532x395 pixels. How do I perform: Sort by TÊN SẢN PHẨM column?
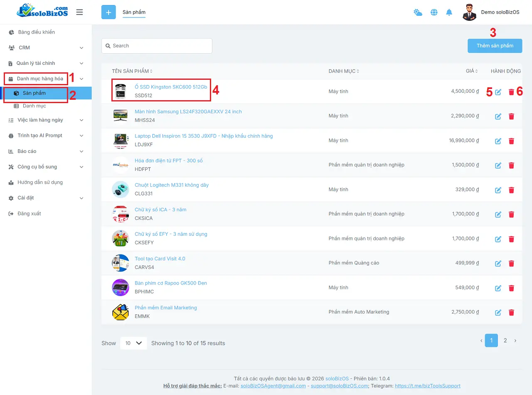pyautogui.click(x=132, y=71)
